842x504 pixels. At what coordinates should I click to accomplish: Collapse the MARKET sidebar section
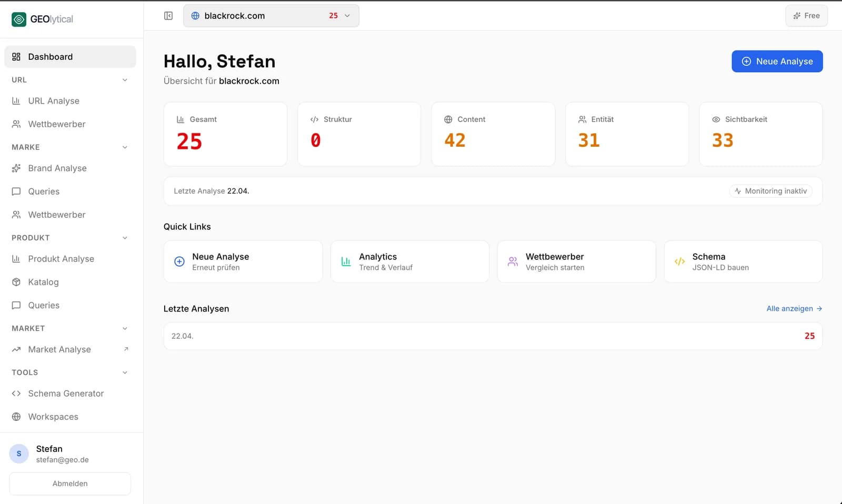(125, 328)
